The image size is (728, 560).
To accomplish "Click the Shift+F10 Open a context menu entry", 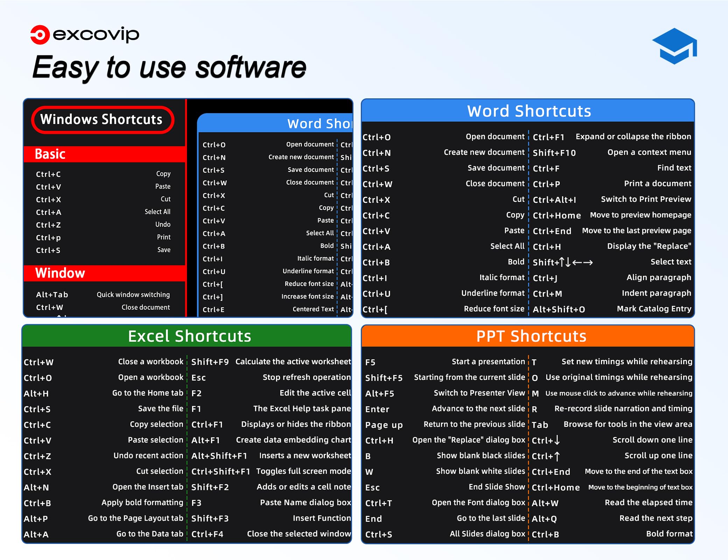I will [611, 153].
